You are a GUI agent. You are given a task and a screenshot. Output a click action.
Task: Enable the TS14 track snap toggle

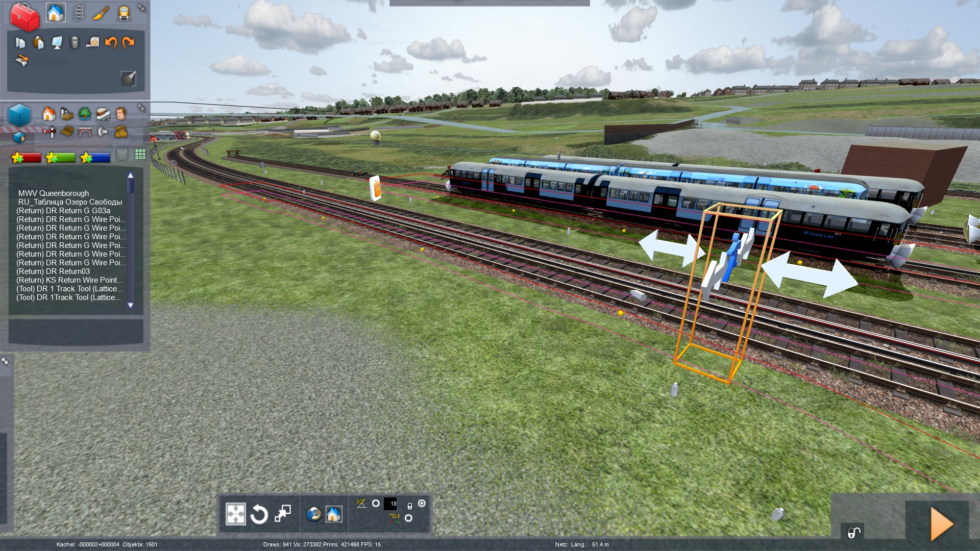pos(408,518)
